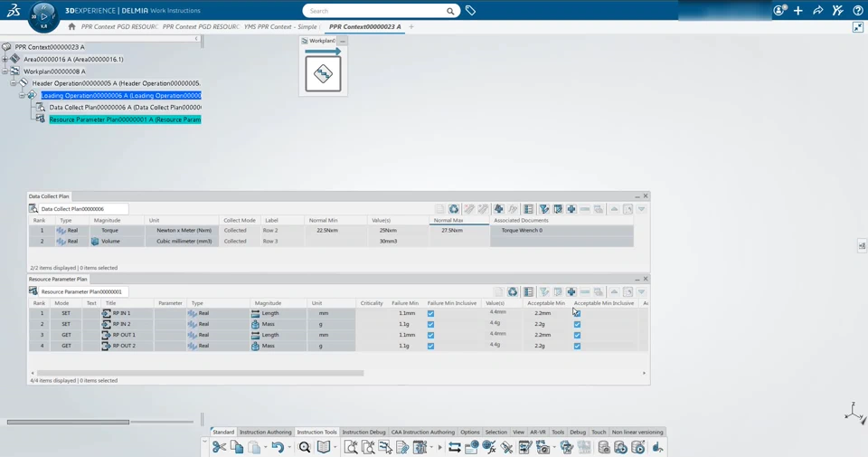Click the globe with fx formula icon
Viewport: 868px width, 457px height.
(x=489, y=447)
